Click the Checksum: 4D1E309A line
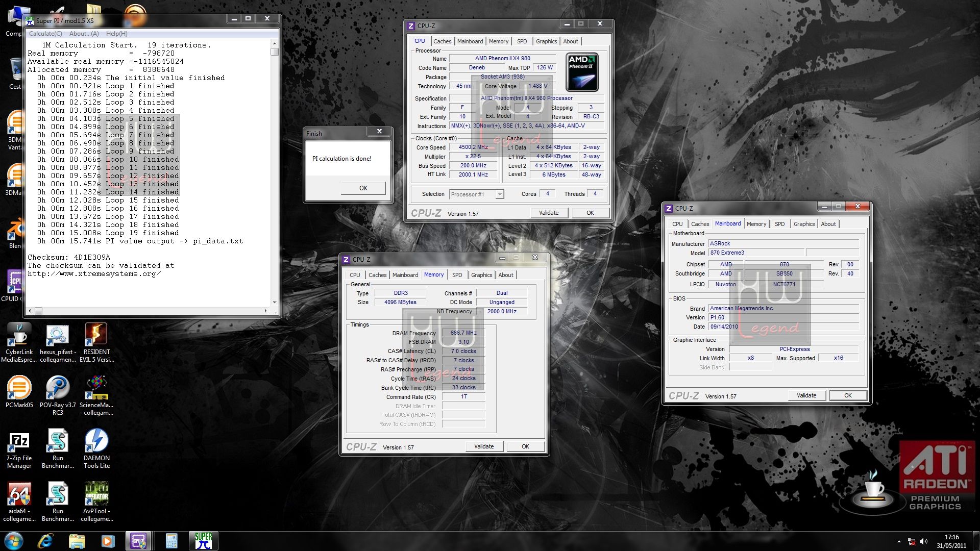This screenshot has height=551, width=980. [69, 258]
